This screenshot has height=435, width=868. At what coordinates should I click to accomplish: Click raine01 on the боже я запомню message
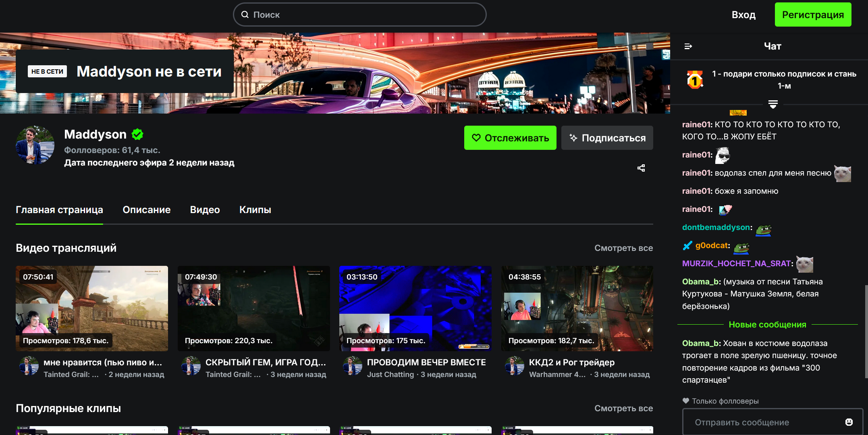697,191
